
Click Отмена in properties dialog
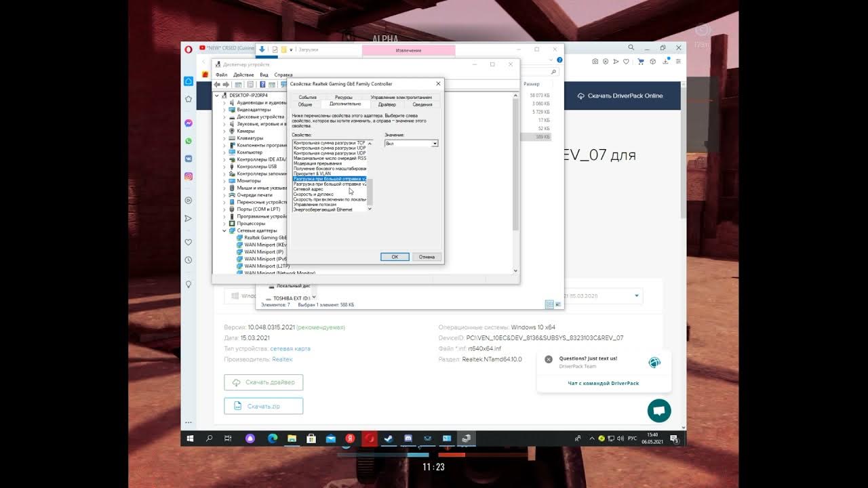pos(427,257)
